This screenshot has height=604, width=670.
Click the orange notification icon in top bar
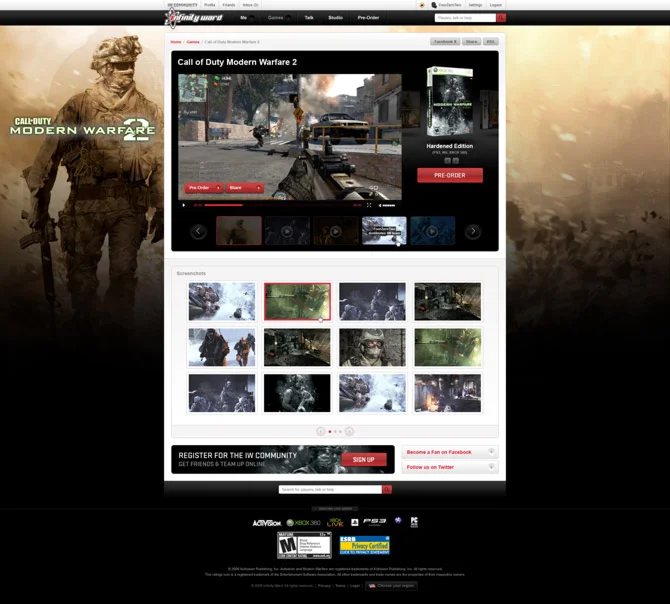(x=422, y=5)
